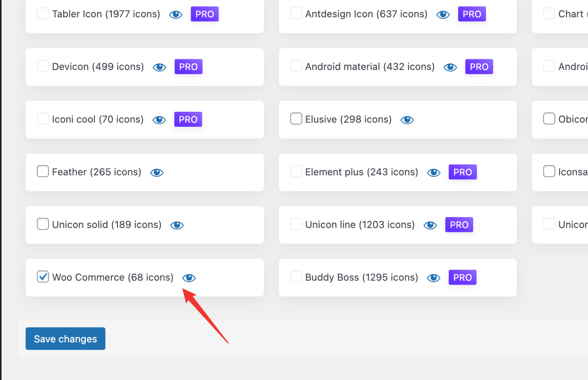
Task: Click eye icon next to Antdesign Icon
Action: pos(443,15)
